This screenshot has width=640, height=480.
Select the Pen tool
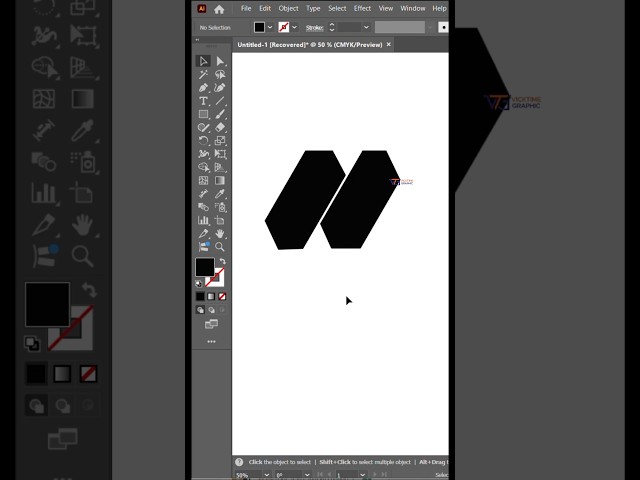click(x=203, y=88)
